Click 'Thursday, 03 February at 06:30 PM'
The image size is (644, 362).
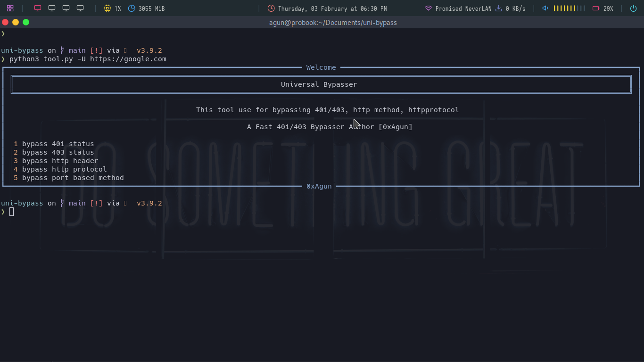pyautogui.click(x=332, y=8)
